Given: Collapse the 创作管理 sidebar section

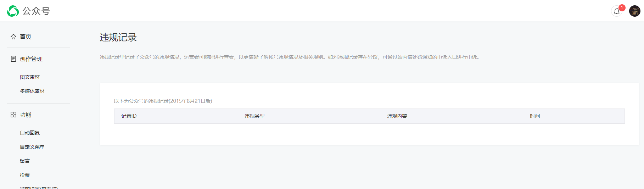Looking at the screenshot, I should click(x=31, y=59).
